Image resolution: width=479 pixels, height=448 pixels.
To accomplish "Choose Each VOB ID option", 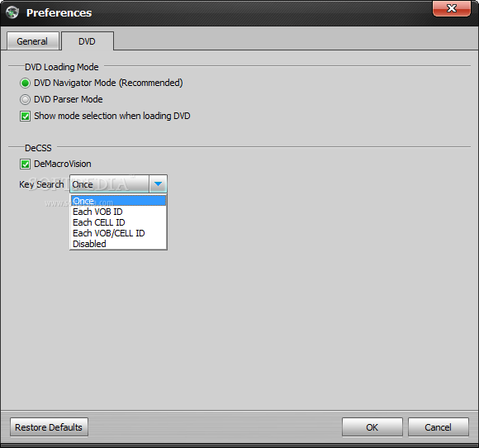I will pos(118,212).
